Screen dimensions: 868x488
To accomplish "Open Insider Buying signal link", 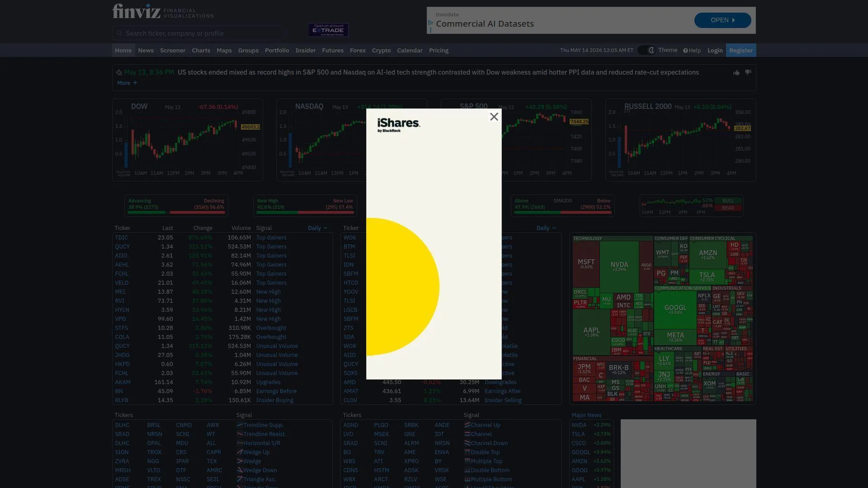I will click(x=274, y=400).
